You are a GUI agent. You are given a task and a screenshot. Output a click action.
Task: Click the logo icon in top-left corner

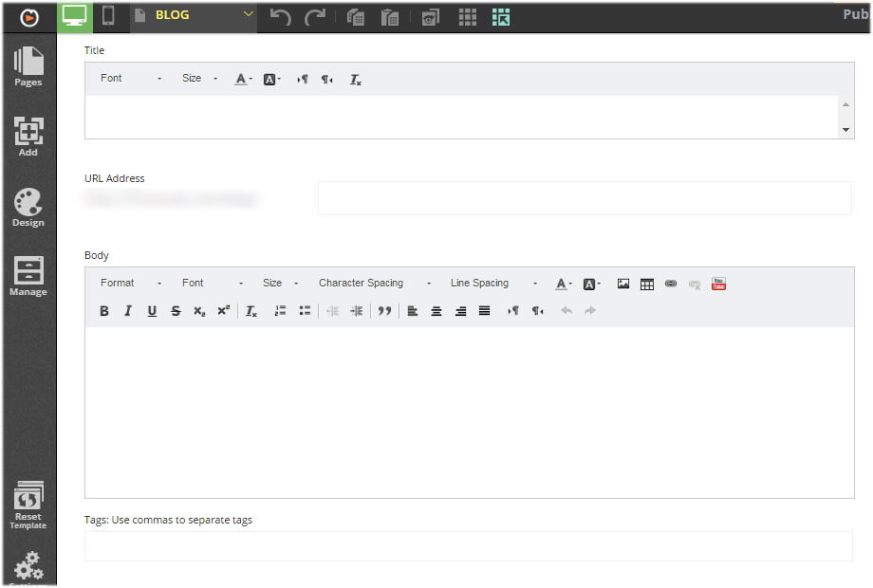[29, 18]
